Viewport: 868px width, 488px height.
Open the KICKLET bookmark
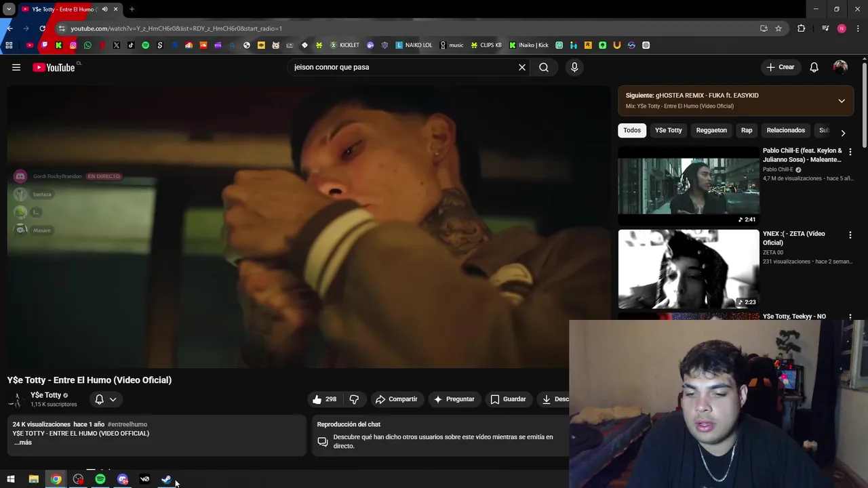(344, 45)
